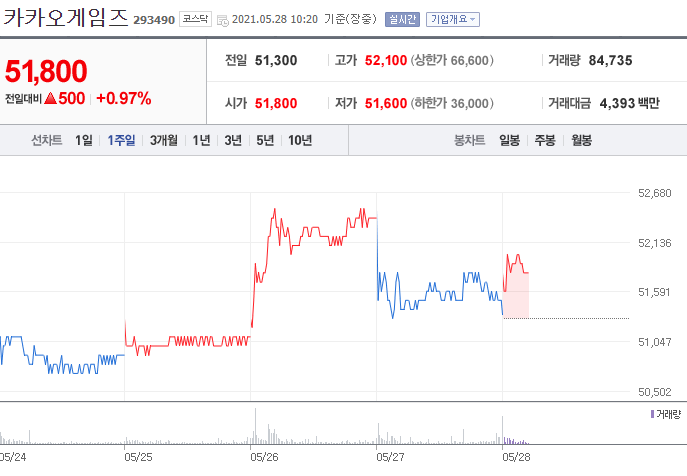Screen dimensions: 687x476
Task: Click the 고가 value 52,100
Action: click(386, 60)
